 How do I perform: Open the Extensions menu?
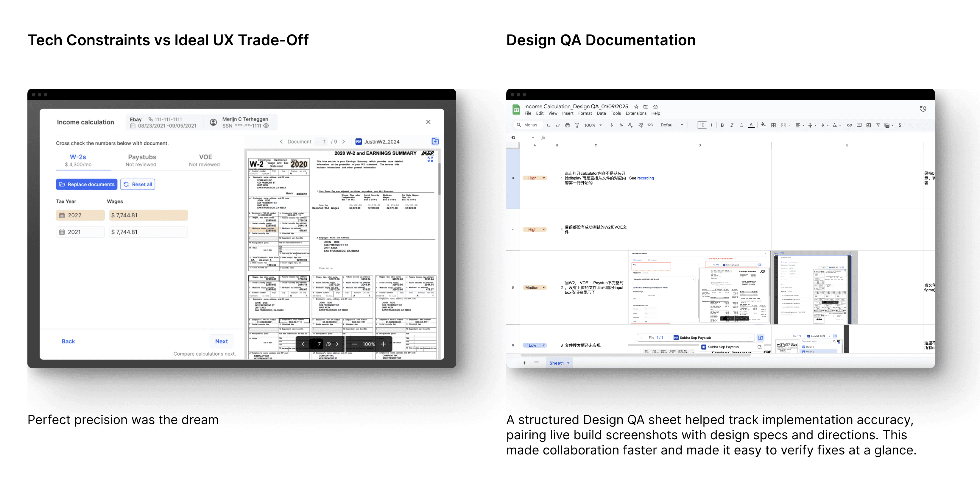point(636,113)
